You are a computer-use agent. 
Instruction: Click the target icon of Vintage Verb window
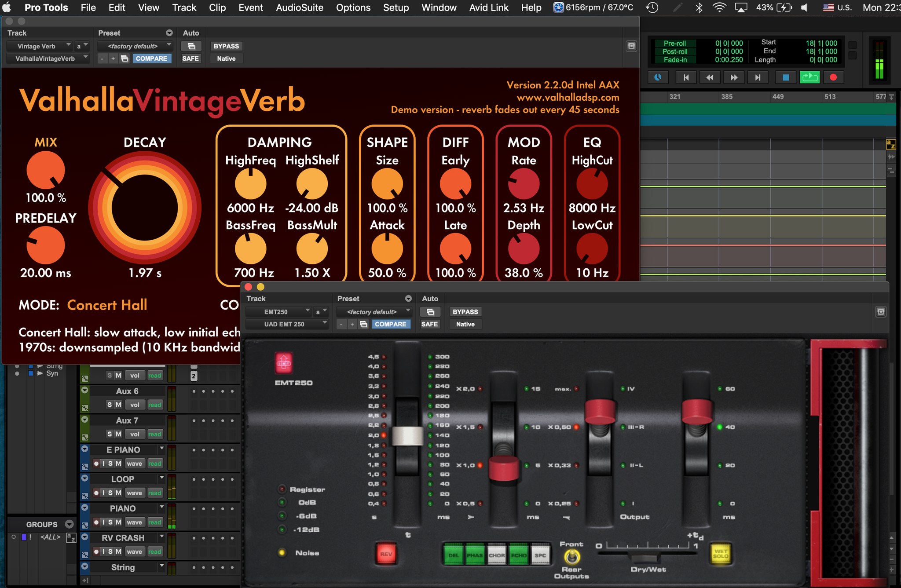coord(631,46)
